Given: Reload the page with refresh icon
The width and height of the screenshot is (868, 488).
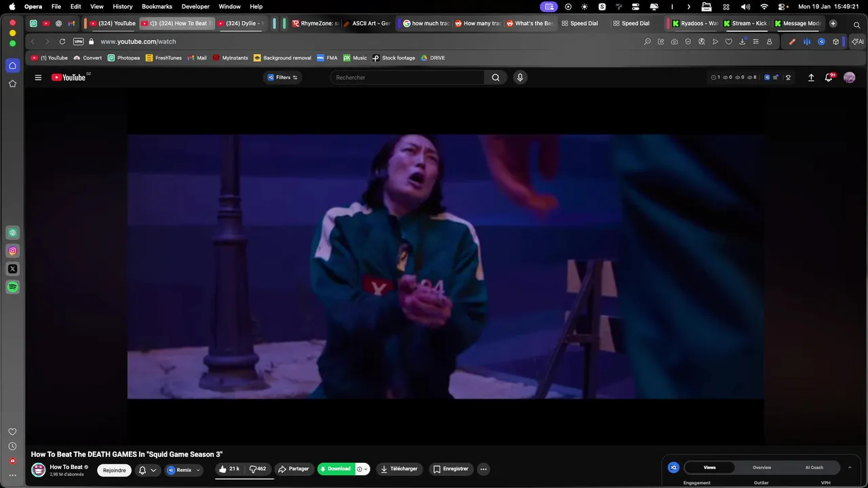Looking at the screenshot, I should coord(62,41).
